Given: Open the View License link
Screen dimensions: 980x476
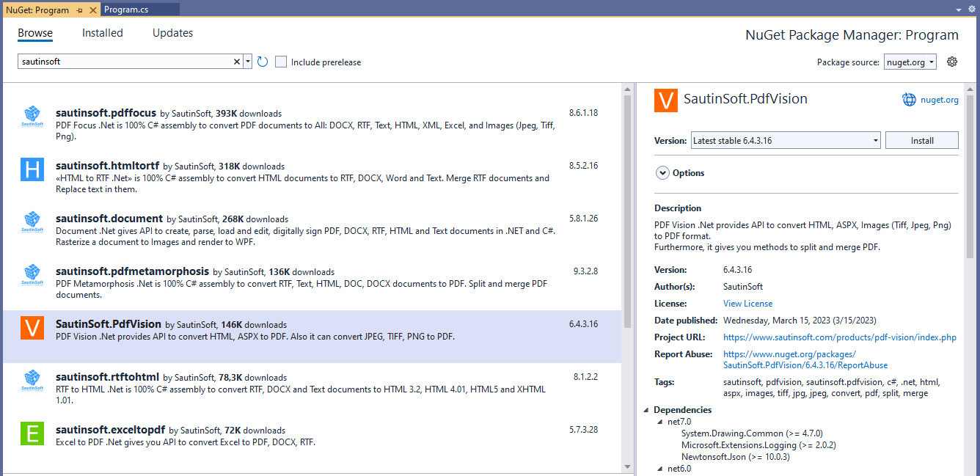Looking at the screenshot, I should 747,303.
